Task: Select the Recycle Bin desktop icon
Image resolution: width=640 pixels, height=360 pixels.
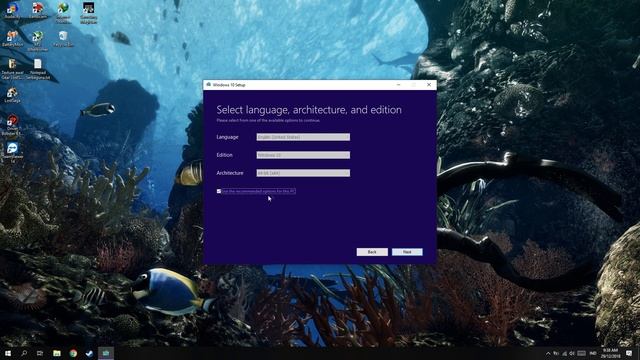Action: coord(63,39)
